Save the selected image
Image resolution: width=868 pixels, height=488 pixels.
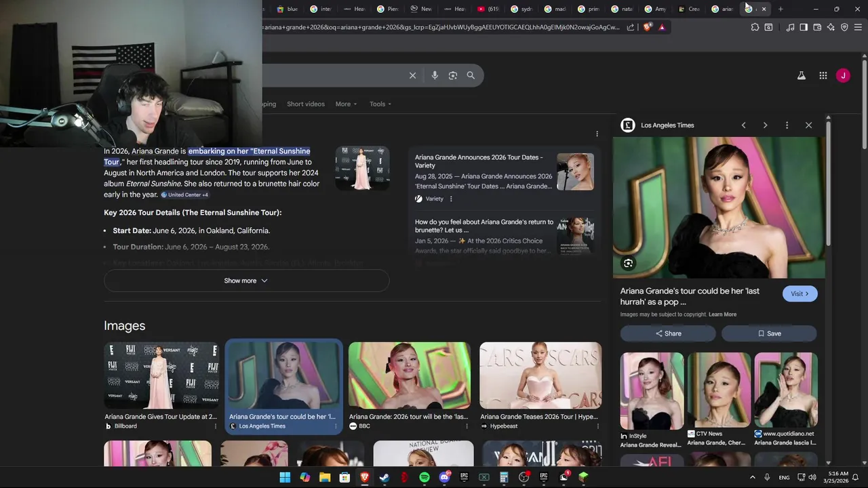769,333
